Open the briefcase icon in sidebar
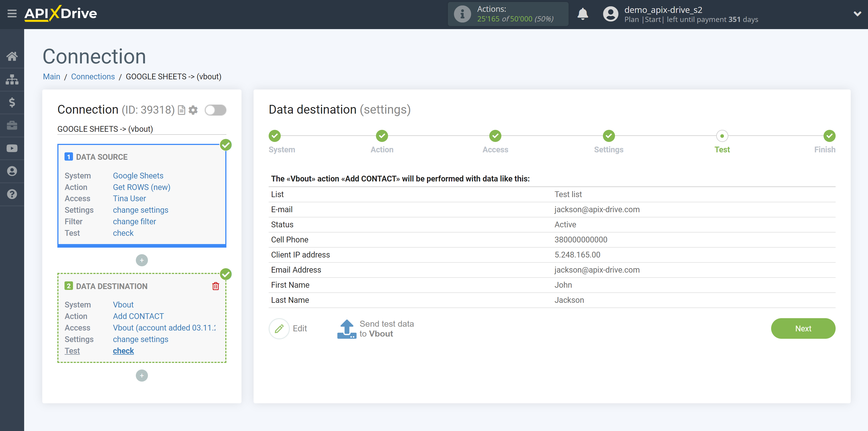Screen dimensions: 868x431 pos(12,125)
